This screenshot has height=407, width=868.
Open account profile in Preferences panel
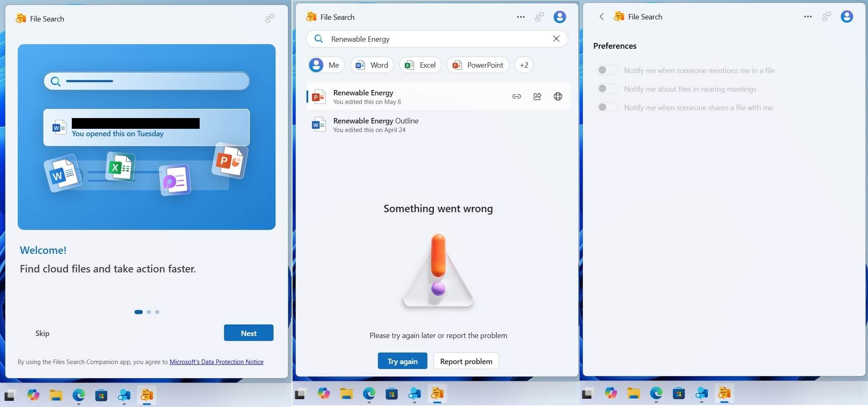pos(847,17)
